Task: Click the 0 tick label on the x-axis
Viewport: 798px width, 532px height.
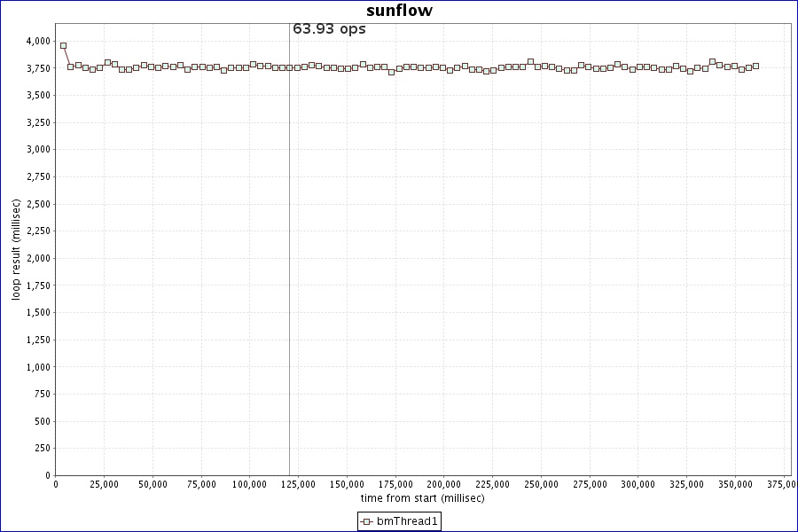Action: (56, 484)
